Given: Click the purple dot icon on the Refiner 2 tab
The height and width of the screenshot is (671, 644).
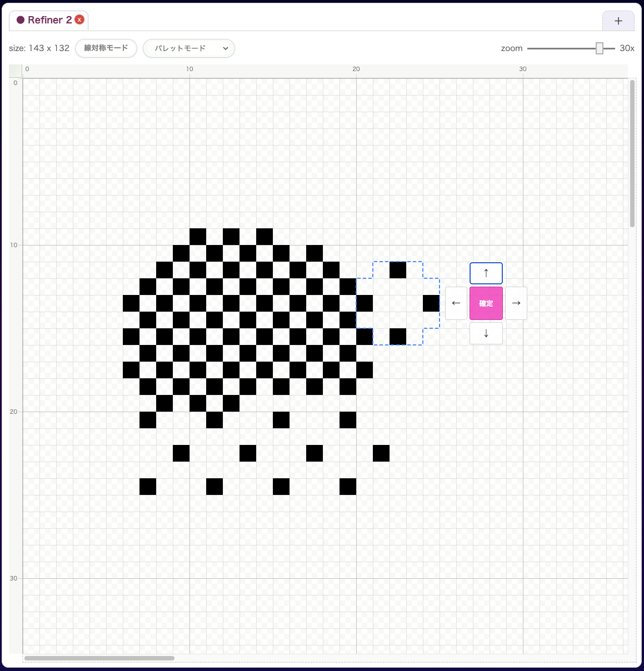Looking at the screenshot, I should point(21,20).
